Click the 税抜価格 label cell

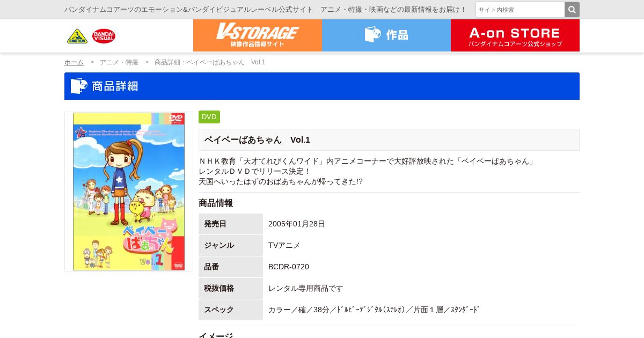point(231,288)
